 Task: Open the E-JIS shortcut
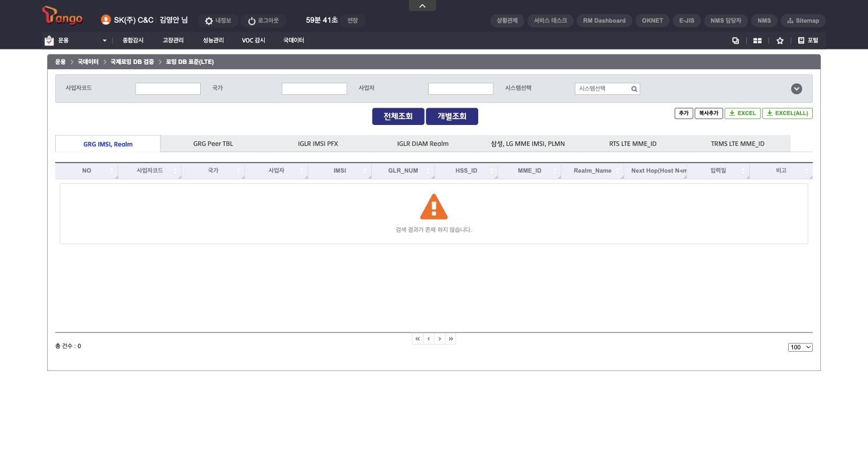tap(686, 21)
